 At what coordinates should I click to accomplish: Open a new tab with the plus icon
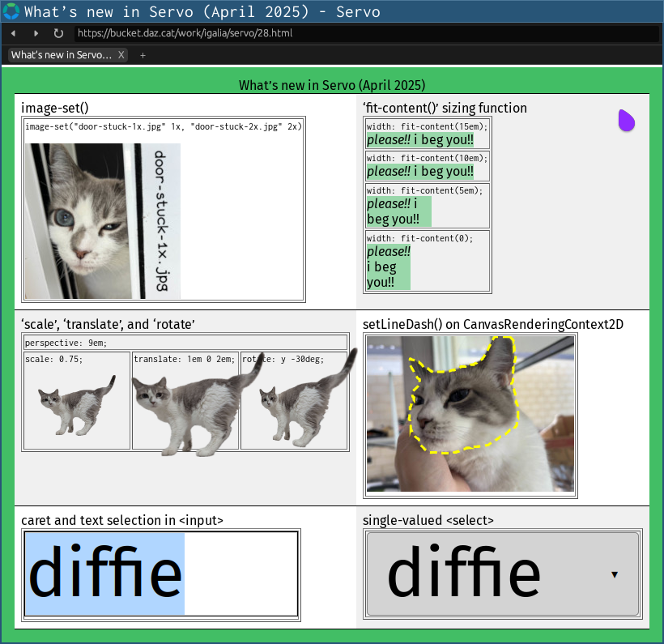pyautogui.click(x=143, y=55)
